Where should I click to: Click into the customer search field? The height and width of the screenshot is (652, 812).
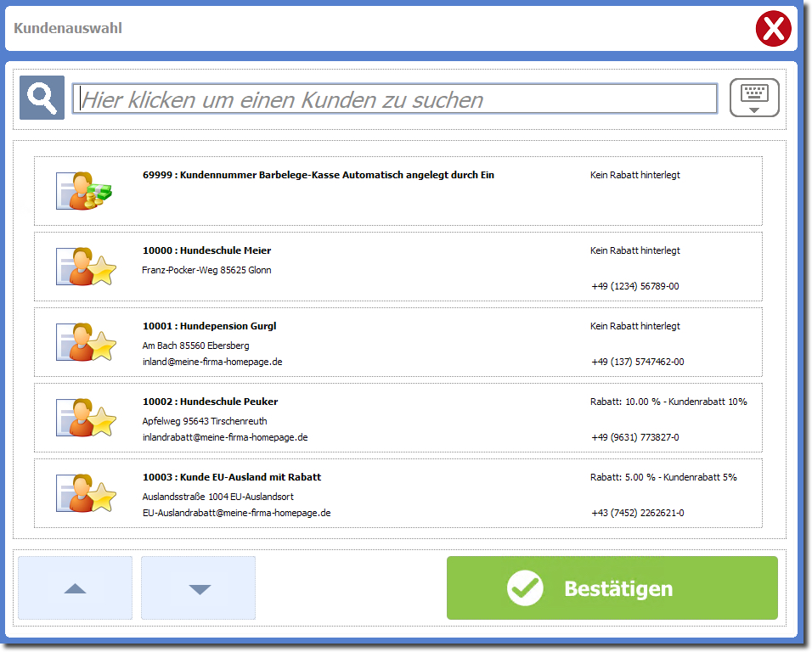(x=395, y=99)
